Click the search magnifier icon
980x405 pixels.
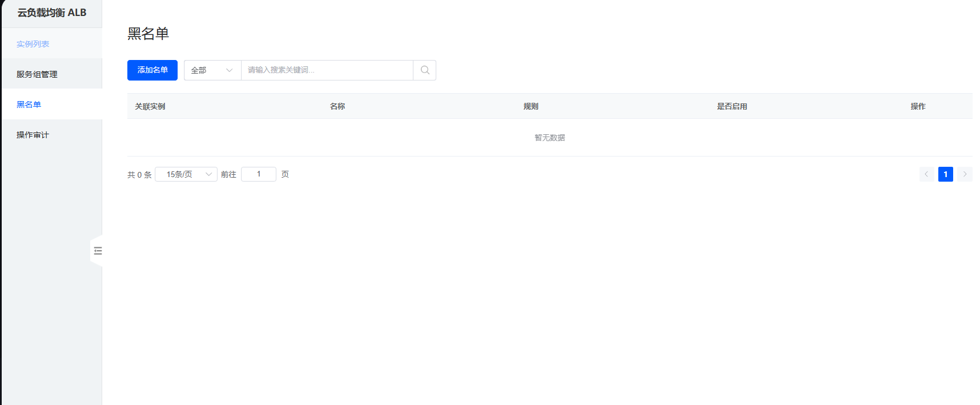425,70
